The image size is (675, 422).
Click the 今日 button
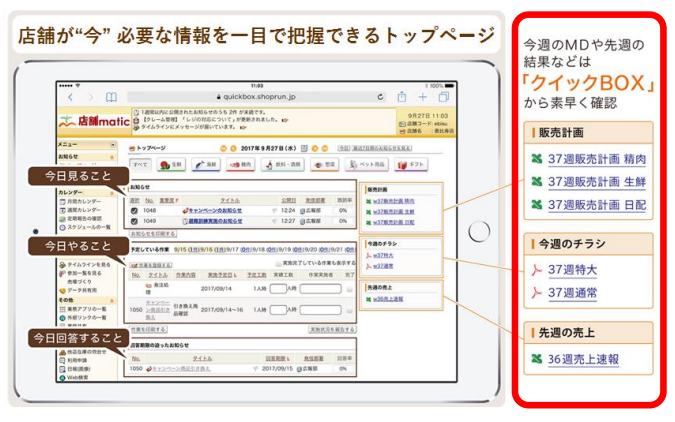pyautogui.click(x=344, y=148)
